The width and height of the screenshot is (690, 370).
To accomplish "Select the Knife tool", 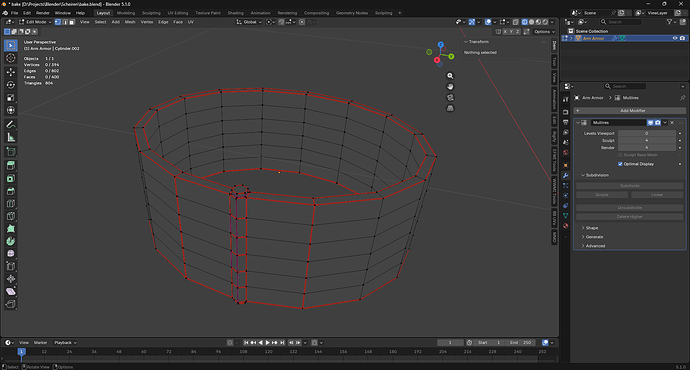I will click(x=11, y=216).
